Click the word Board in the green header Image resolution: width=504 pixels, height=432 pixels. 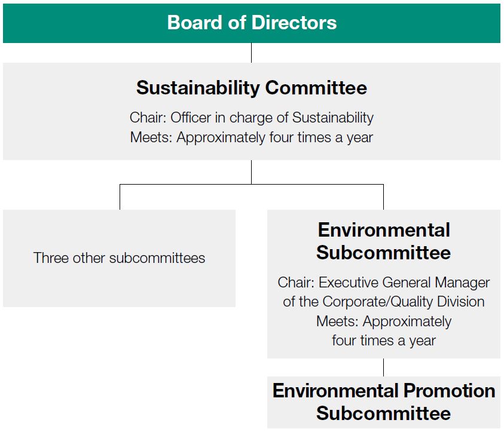click(195, 23)
